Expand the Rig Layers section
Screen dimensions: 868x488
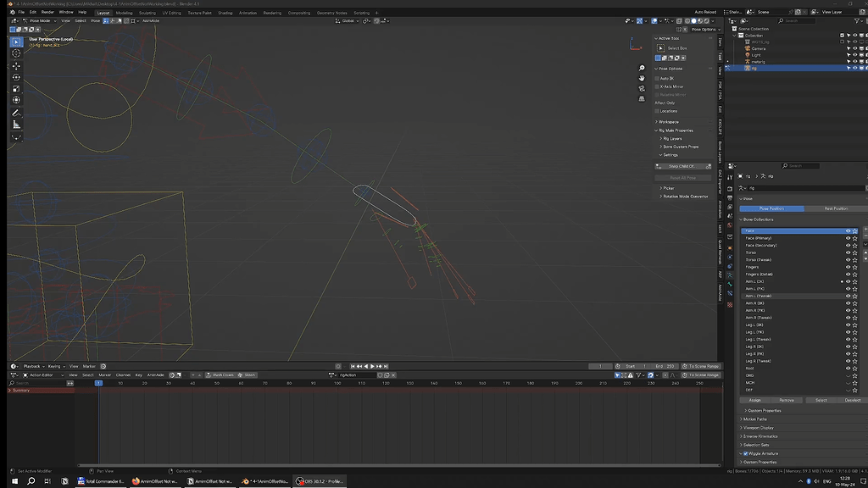point(671,139)
